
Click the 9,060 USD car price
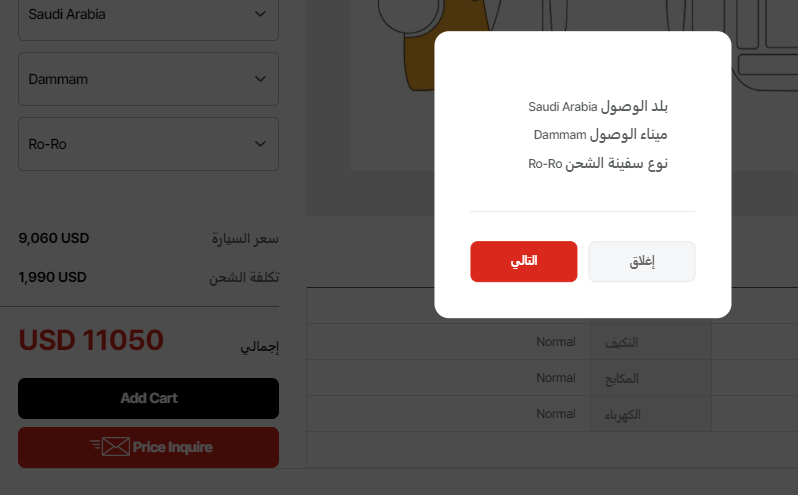pos(54,239)
